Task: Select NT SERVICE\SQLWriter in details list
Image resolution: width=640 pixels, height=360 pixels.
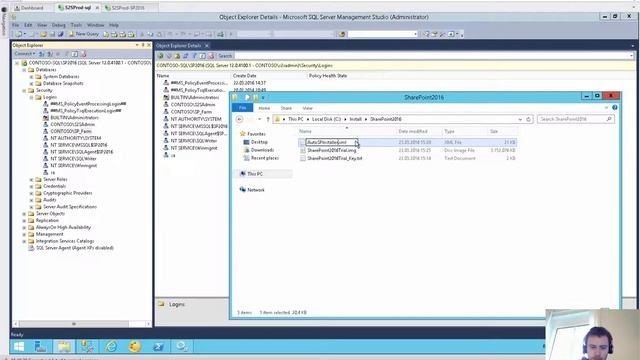Action: click(194, 141)
